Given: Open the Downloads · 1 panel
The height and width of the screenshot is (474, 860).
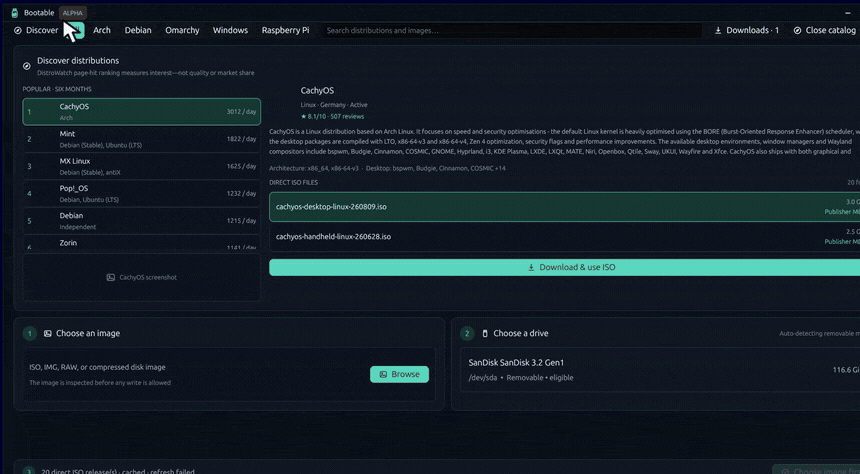Looking at the screenshot, I should 746,30.
